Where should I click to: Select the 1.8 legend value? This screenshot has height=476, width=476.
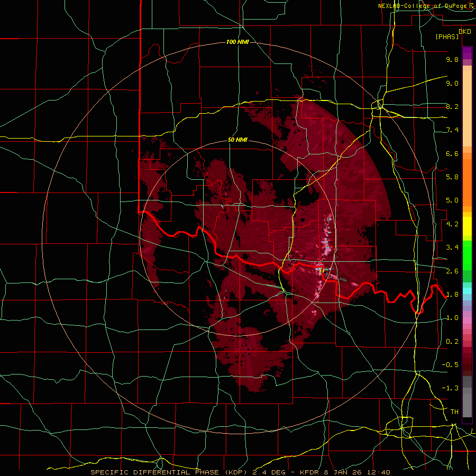pyautogui.click(x=452, y=295)
